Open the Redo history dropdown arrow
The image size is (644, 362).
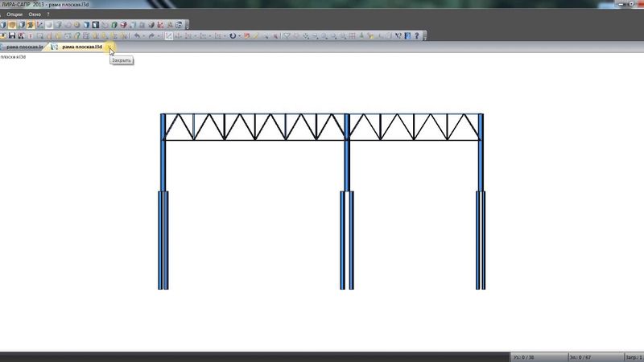tap(158, 35)
